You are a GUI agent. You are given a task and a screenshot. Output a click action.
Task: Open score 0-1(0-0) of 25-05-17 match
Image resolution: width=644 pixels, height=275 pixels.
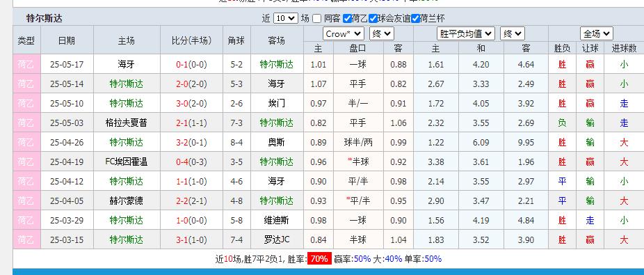pyautogui.click(x=191, y=65)
